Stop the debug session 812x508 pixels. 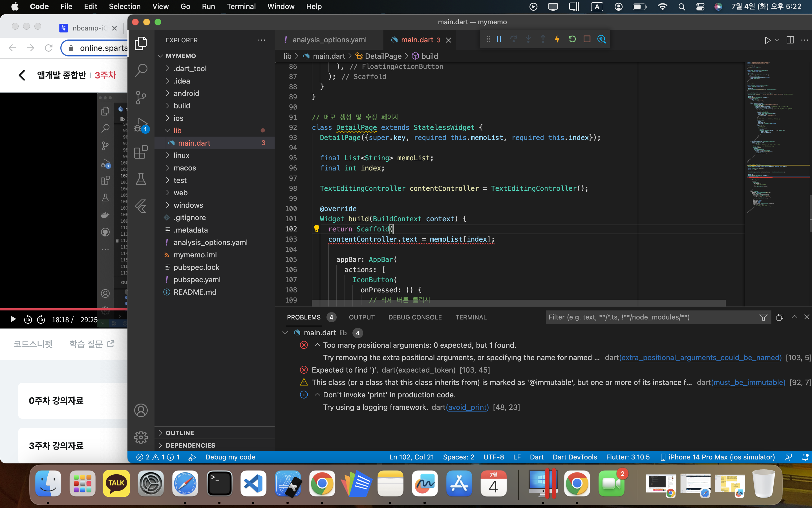pyautogui.click(x=587, y=39)
